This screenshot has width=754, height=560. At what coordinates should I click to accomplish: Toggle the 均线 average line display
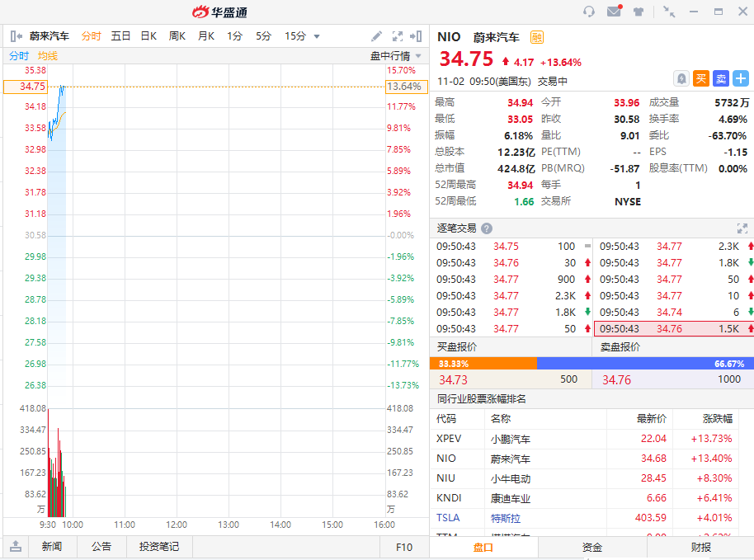48,56
